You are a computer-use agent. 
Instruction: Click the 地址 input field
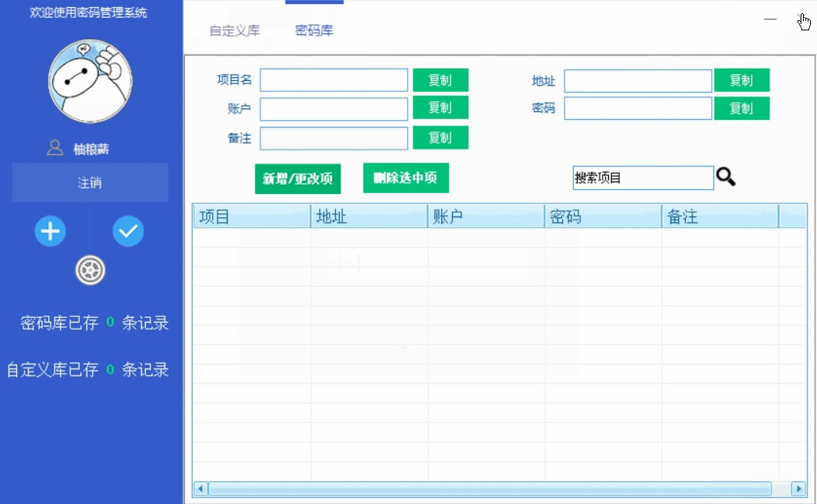638,81
